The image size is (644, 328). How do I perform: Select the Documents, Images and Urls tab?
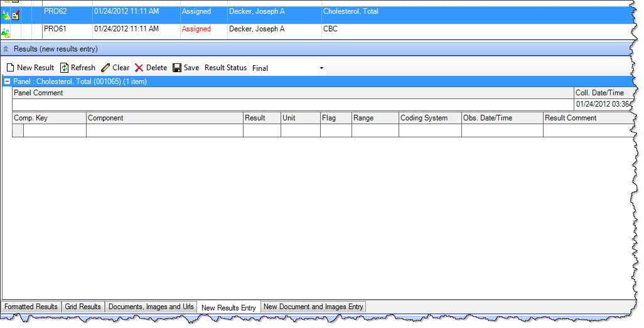click(151, 307)
